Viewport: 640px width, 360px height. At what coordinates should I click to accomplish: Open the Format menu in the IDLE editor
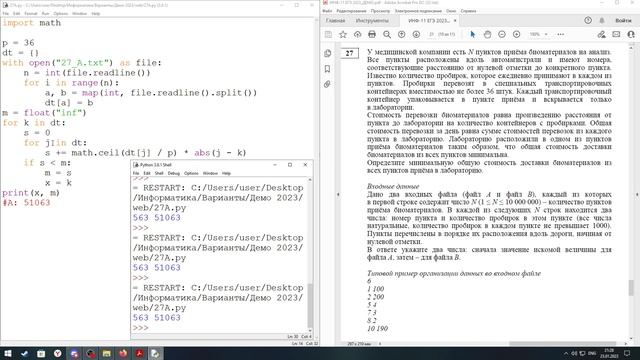pos(31,13)
